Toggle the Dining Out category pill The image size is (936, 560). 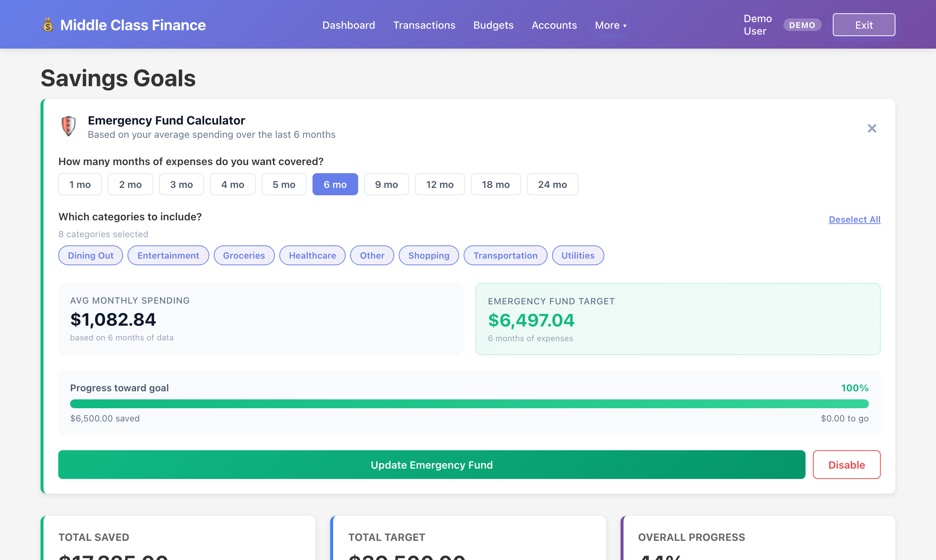coord(90,255)
